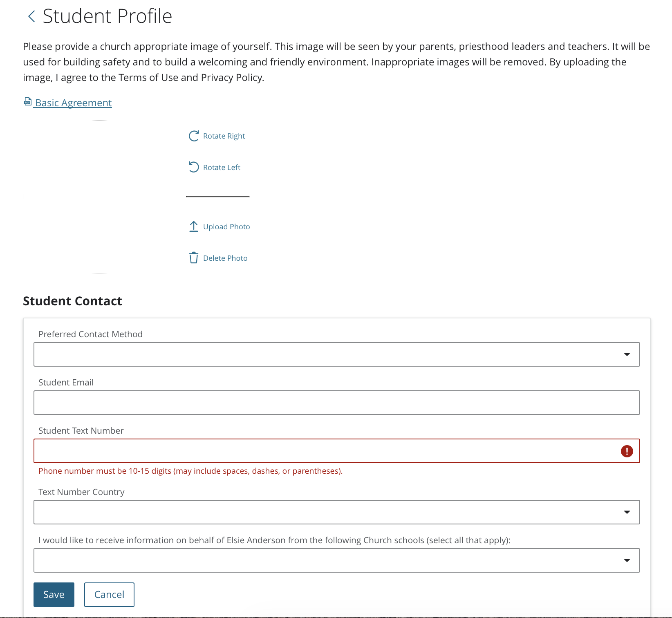Click the Rotate Right icon

point(194,136)
